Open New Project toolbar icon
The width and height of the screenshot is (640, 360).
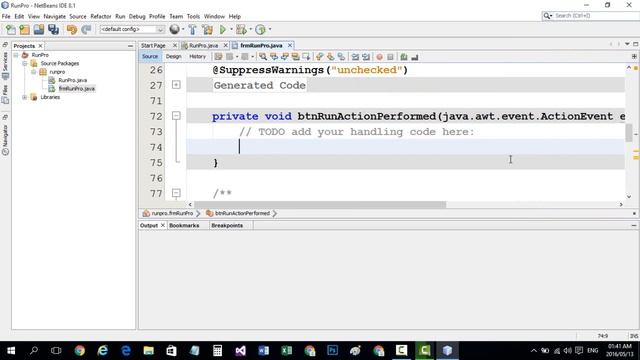(x=25, y=29)
